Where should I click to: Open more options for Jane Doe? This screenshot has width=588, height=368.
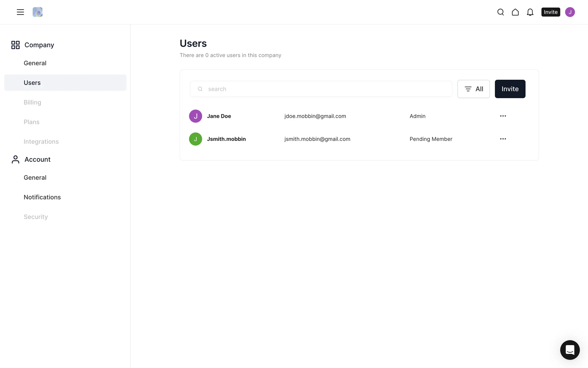point(503,116)
